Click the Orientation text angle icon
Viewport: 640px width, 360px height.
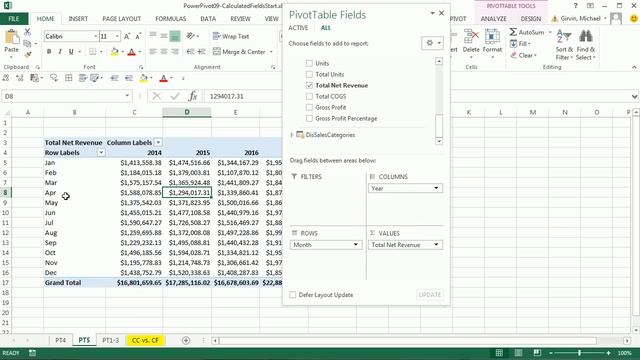point(191,36)
